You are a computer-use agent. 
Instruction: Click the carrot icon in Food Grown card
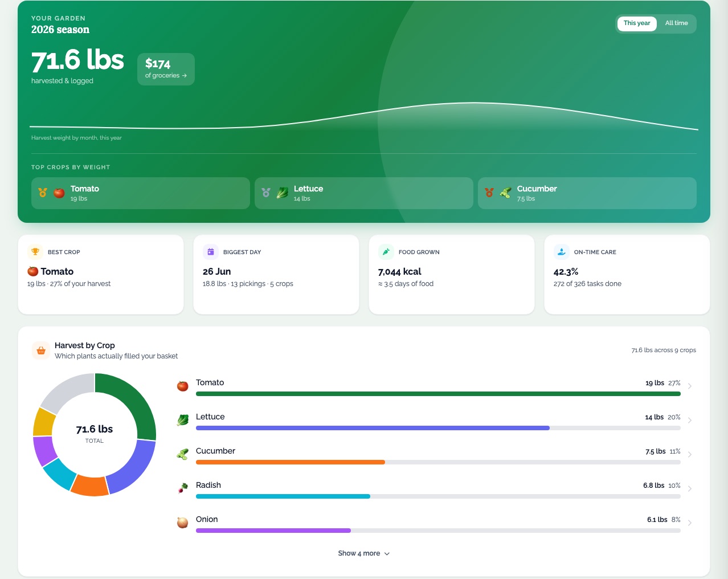[x=386, y=252]
